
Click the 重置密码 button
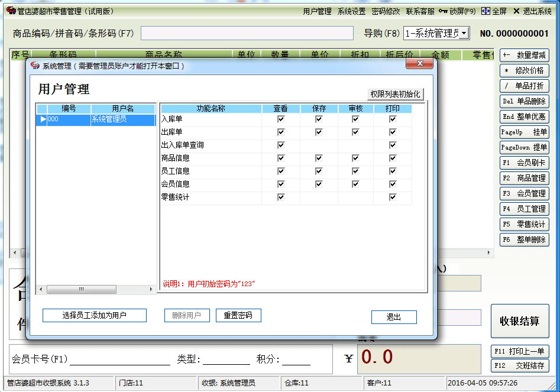(238, 316)
